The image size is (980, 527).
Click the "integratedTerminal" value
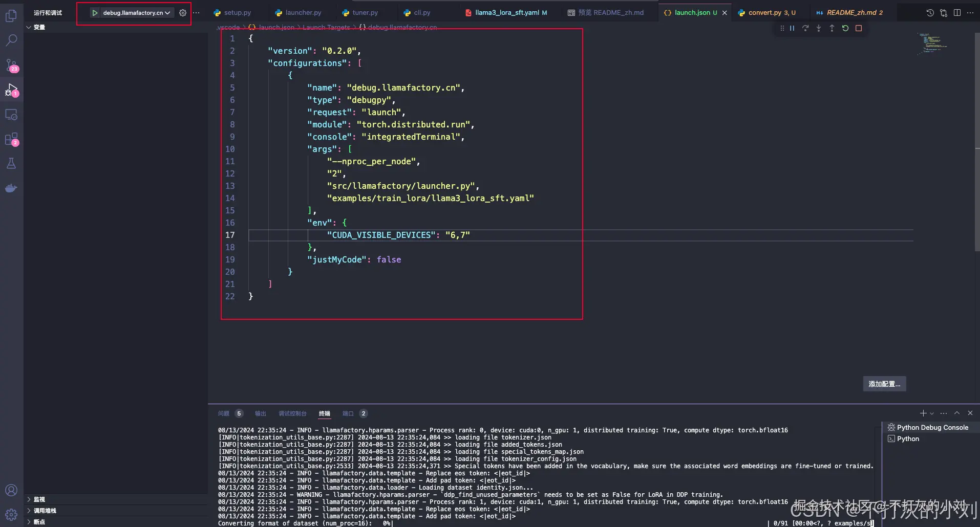tap(411, 137)
